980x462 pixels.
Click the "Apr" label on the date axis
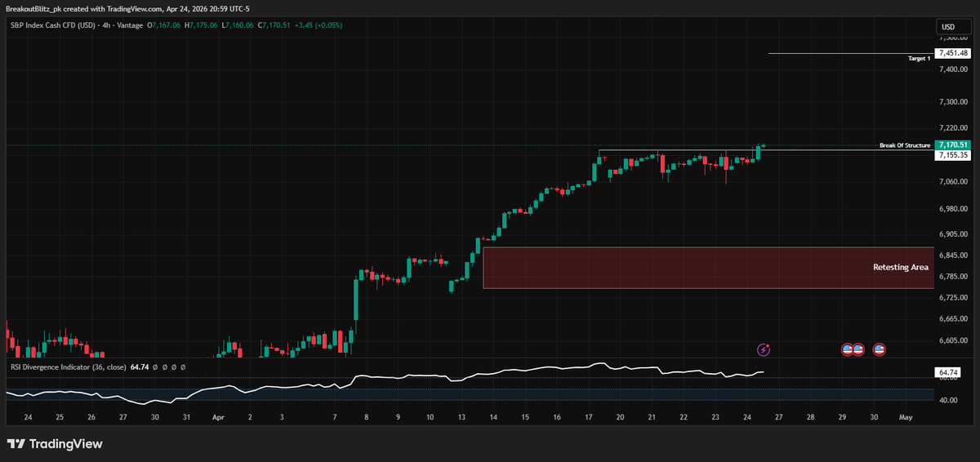(218, 416)
